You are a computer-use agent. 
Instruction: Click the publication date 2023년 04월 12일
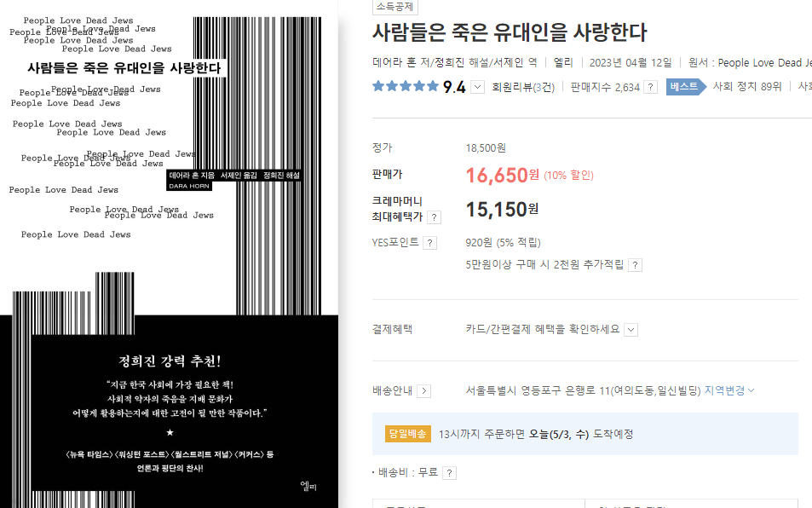(x=631, y=63)
